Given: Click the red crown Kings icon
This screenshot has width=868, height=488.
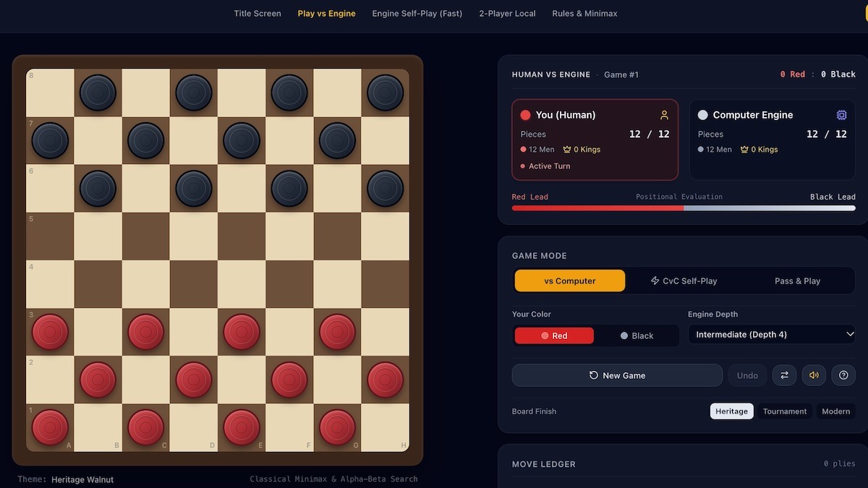Looking at the screenshot, I should click(x=567, y=150).
